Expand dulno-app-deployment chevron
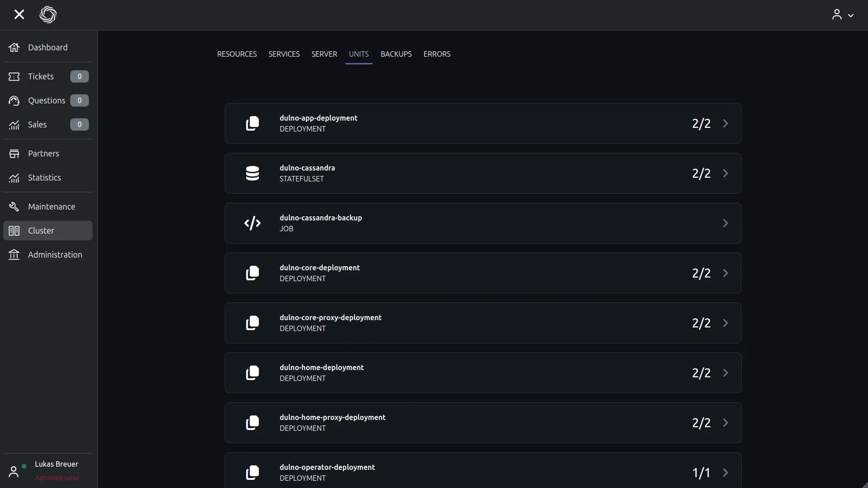This screenshot has height=488, width=868. 725,123
